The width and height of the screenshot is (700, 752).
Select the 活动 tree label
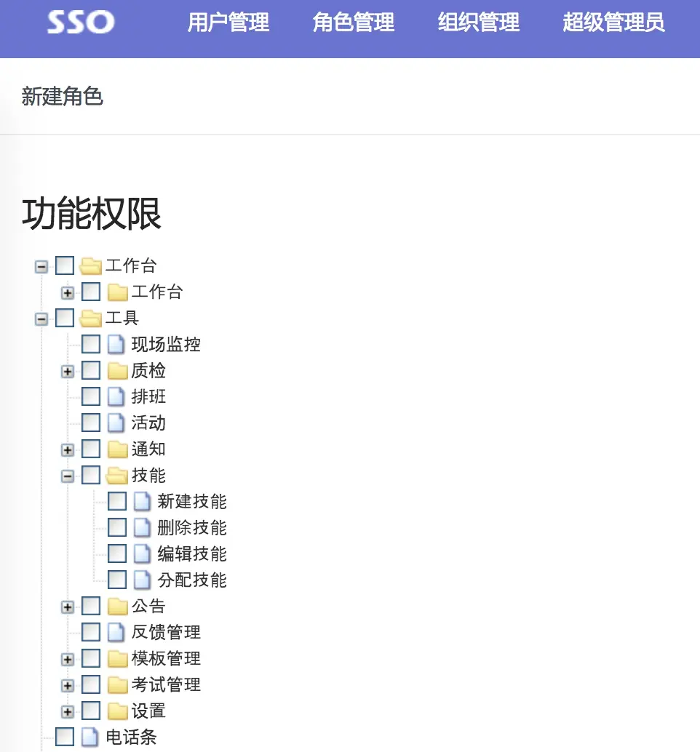coord(148,423)
